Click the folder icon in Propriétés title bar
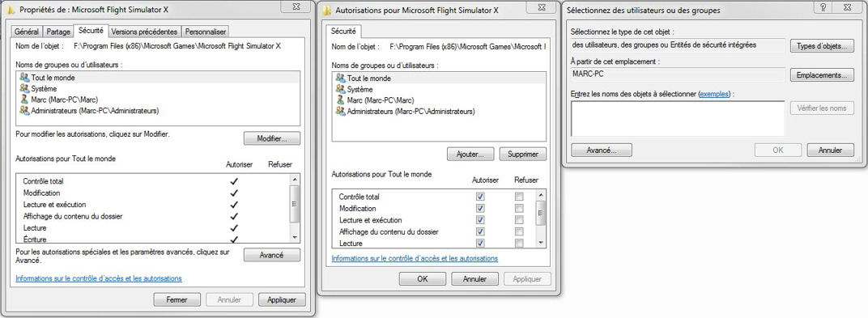The image size is (868, 318). (11, 10)
